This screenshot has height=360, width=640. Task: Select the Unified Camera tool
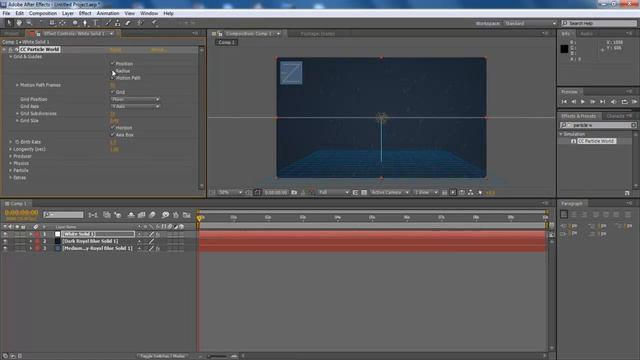[x=52, y=23]
